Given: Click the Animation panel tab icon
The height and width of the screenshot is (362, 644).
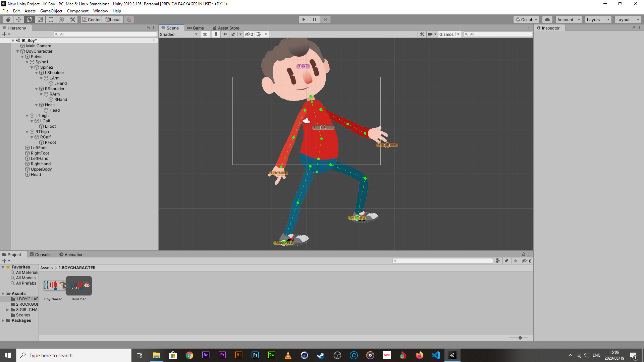Looking at the screenshot, I should [x=61, y=254].
